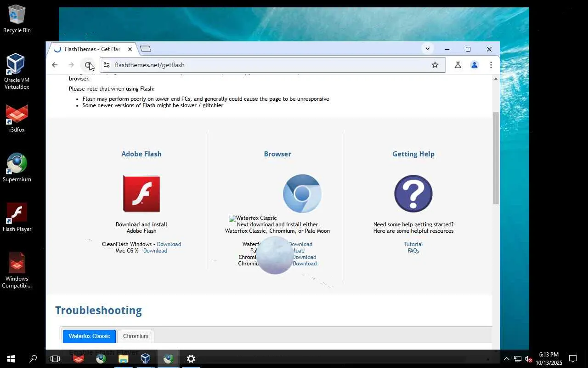Click the scrollbar up arrow

tap(496, 79)
